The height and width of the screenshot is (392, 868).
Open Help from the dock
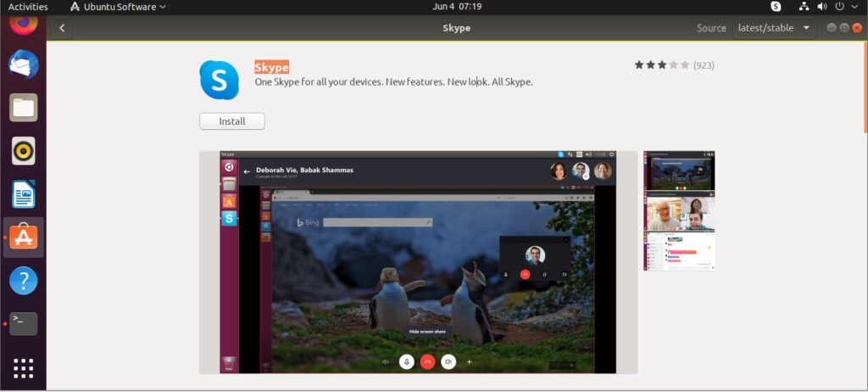[x=23, y=281]
